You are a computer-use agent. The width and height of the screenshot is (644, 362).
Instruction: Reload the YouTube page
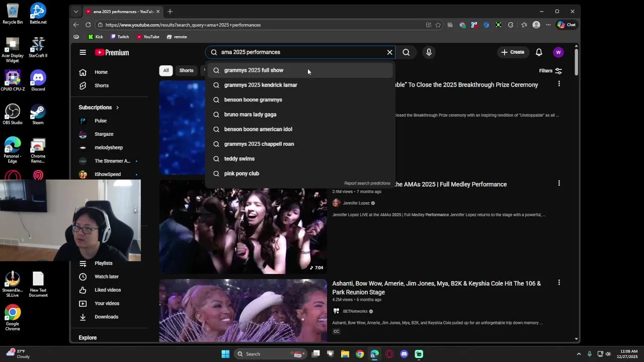(88, 25)
